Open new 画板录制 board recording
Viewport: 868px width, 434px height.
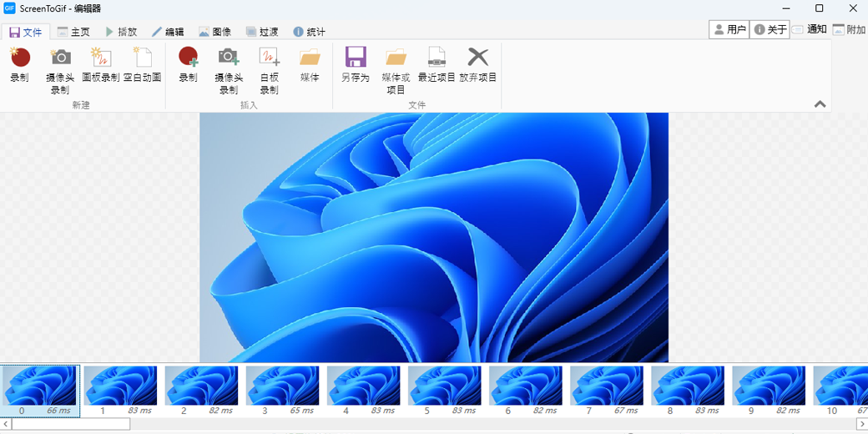pos(101,65)
